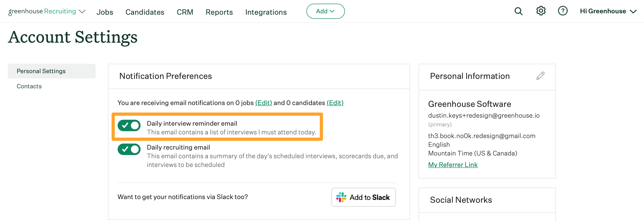
Task: Click the Add to Slack button
Action: pyautogui.click(x=363, y=197)
